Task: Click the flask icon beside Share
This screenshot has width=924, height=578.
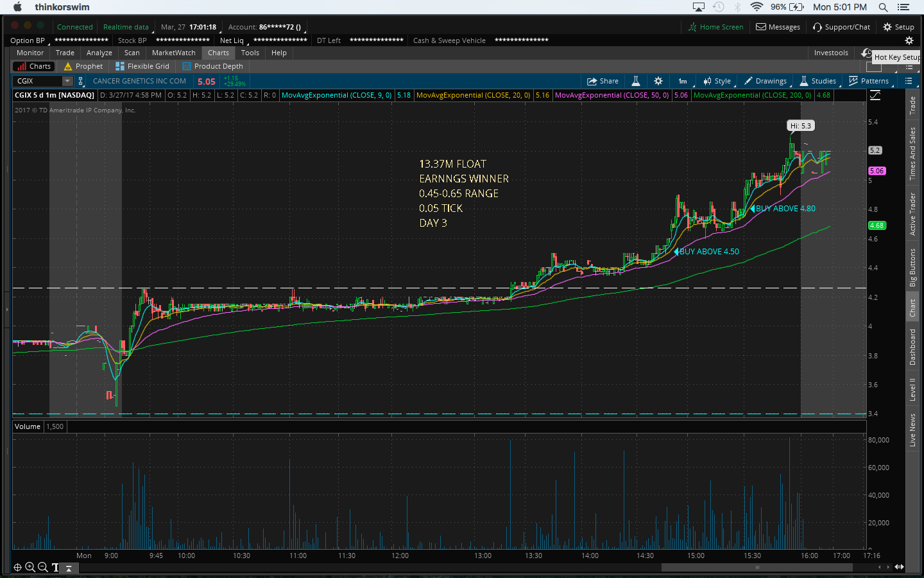Action: coord(636,81)
